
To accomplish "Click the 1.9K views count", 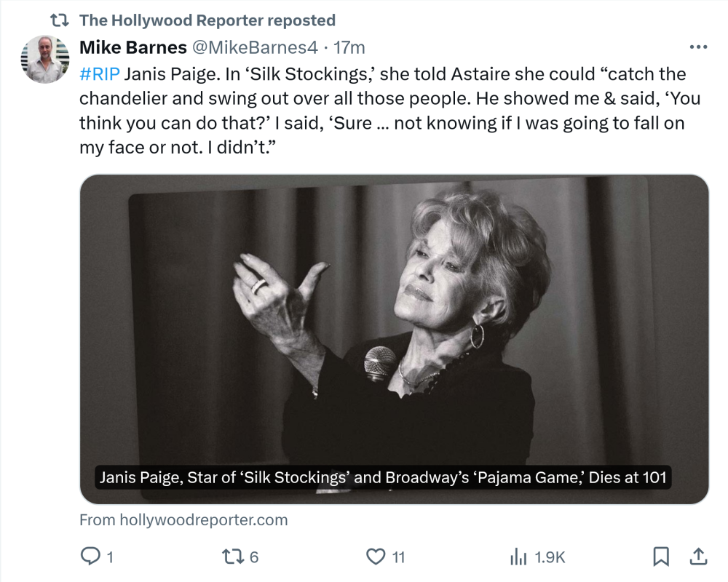I will [x=550, y=557].
